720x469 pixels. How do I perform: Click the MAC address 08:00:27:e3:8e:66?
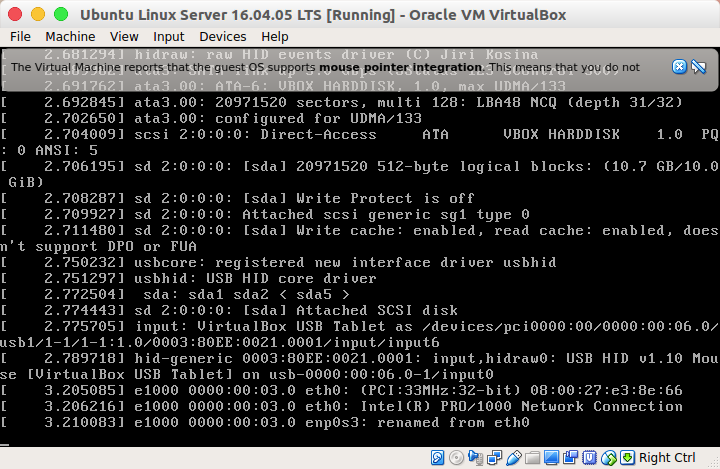click(606, 390)
